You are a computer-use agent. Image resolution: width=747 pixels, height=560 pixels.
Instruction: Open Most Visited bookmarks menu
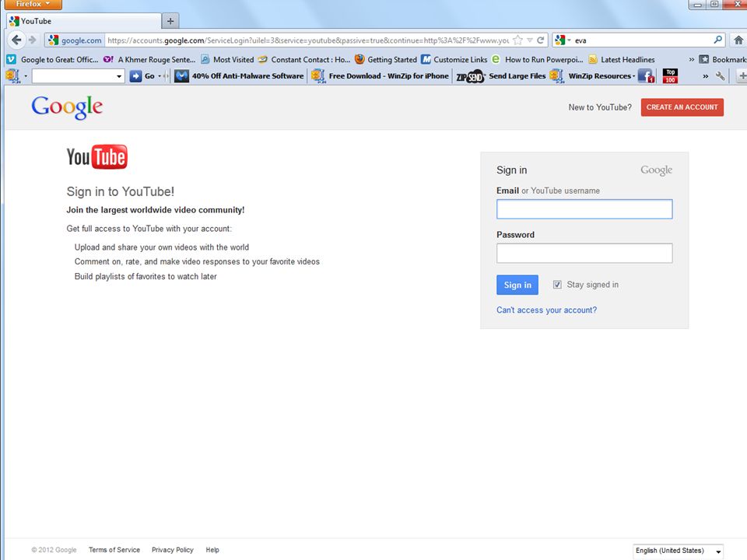pyautogui.click(x=227, y=60)
